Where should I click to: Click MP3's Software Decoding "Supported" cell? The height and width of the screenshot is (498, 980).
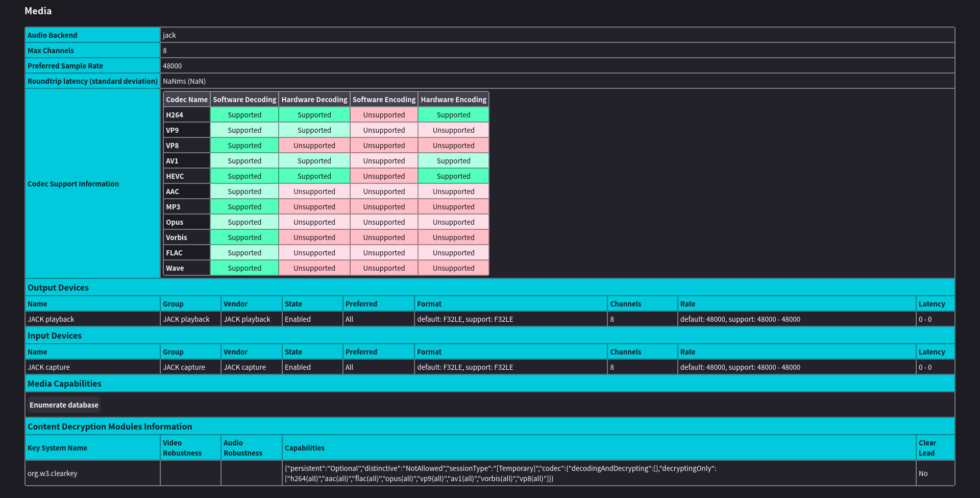coord(244,207)
